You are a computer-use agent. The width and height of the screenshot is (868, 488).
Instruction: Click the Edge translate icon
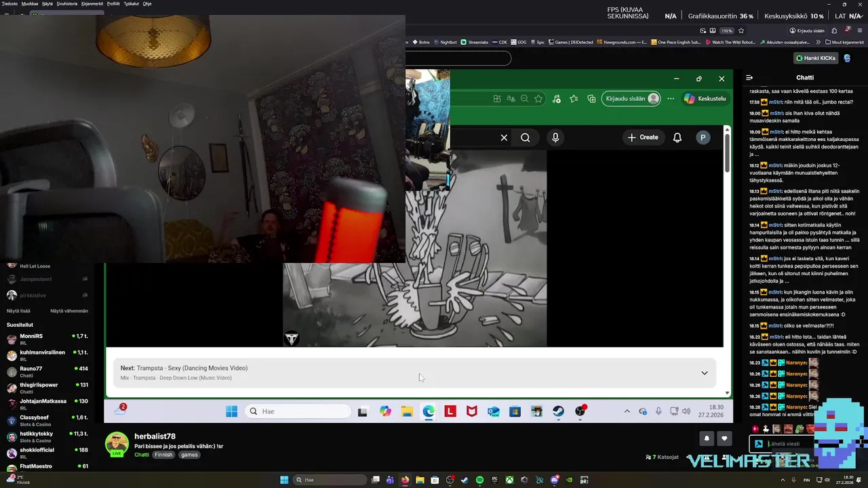[511, 99]
